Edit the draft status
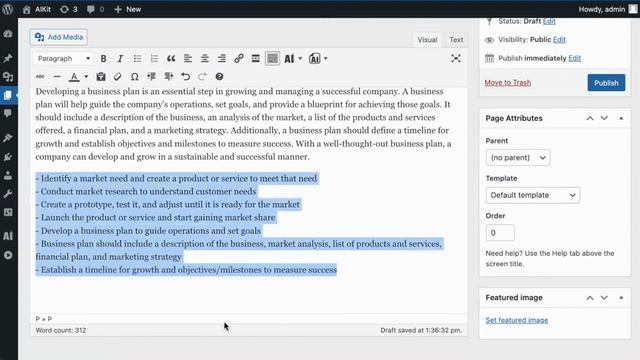640x360 pixels. (549, 21)
